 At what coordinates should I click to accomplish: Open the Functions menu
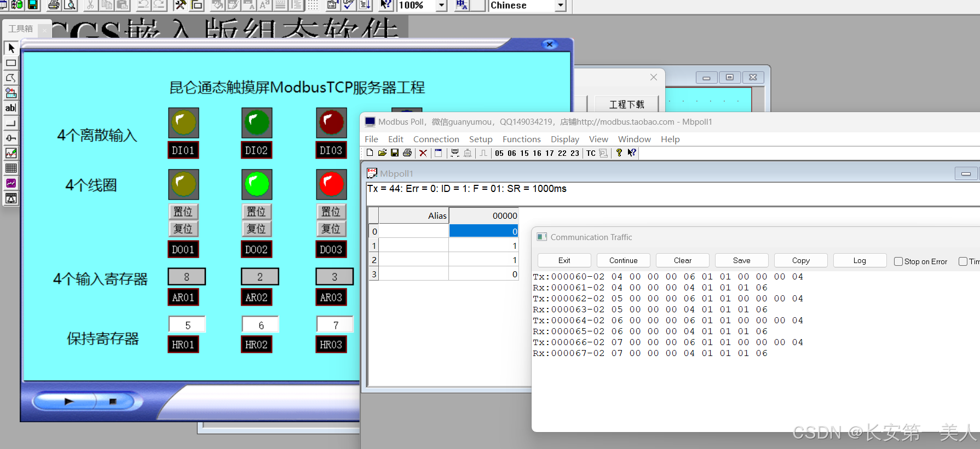pos(521,139)
